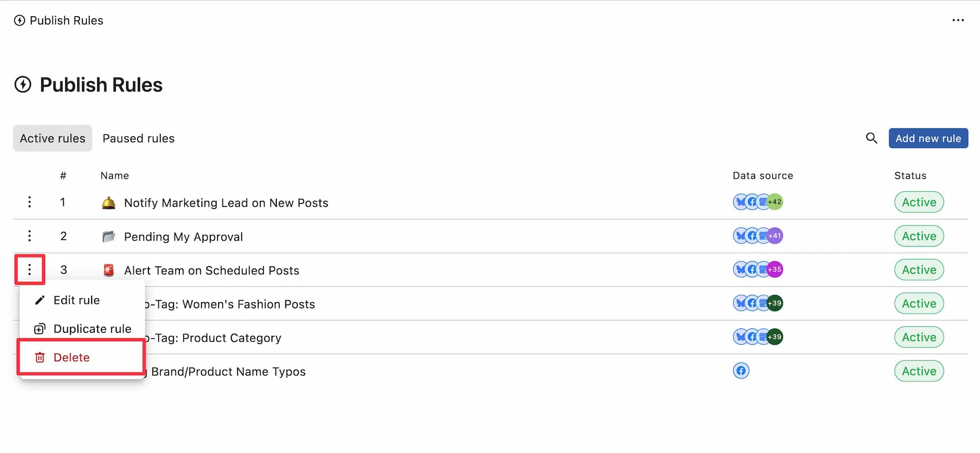Toggle Active status of Pending My Approval rule

click(919, 236)
